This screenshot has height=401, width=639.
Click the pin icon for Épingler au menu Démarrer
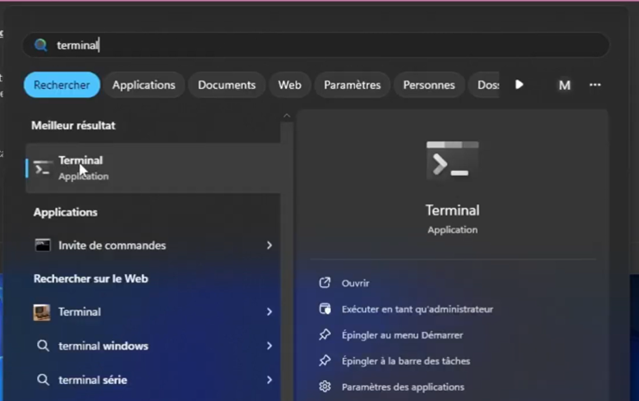pos(324,335)
